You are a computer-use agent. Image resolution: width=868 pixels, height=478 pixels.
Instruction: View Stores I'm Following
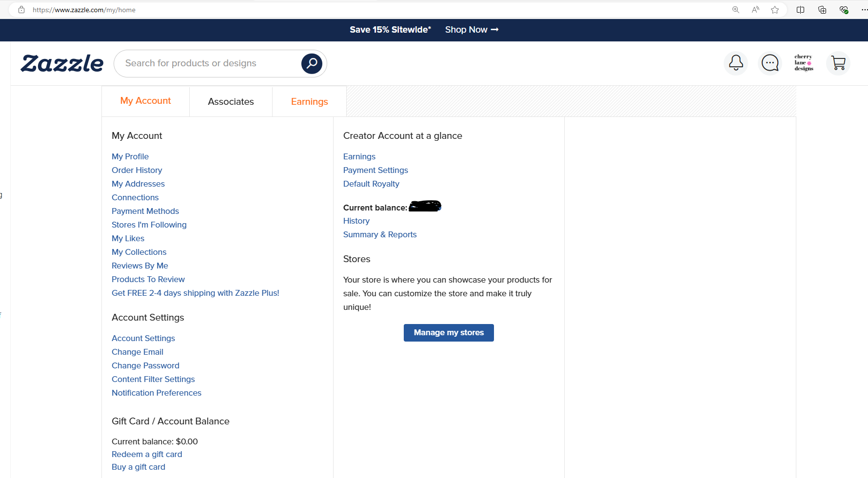pyautogui.click(x=149, y=225)
